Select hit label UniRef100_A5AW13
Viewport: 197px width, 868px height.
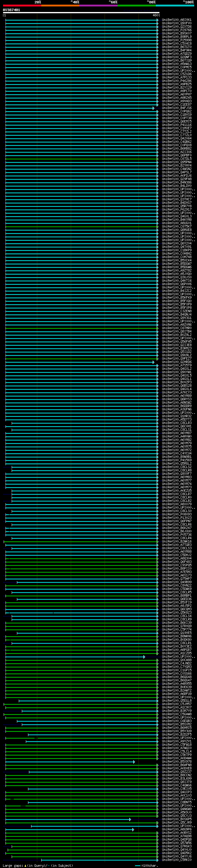click(x=176, y=64)
